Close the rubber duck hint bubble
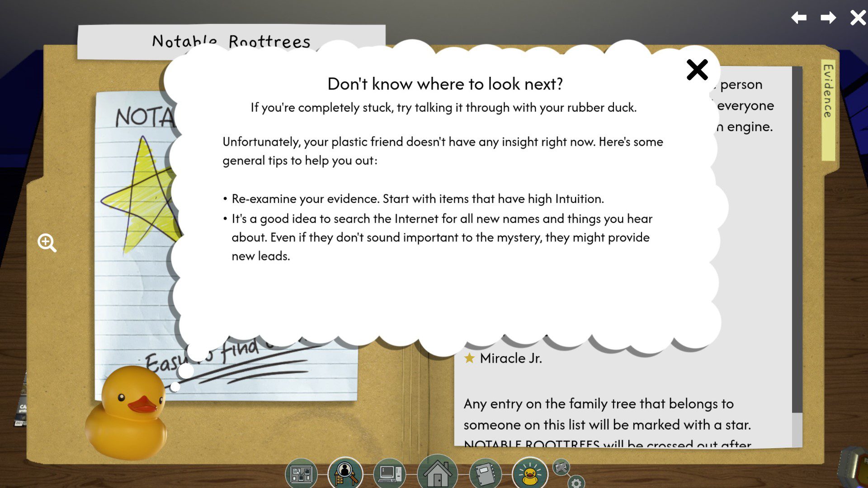The height and width of the screenshot is (488, 868). point(697,70)
